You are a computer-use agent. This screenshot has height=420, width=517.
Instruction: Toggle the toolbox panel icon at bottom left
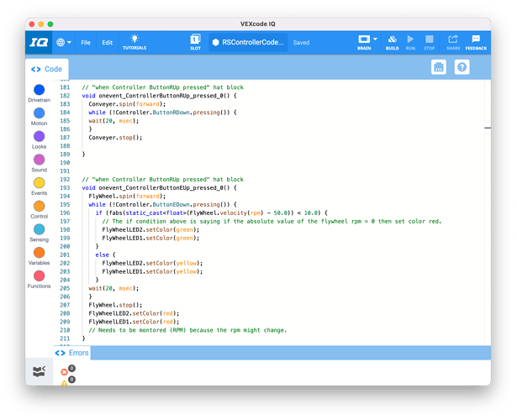point(39,371)
